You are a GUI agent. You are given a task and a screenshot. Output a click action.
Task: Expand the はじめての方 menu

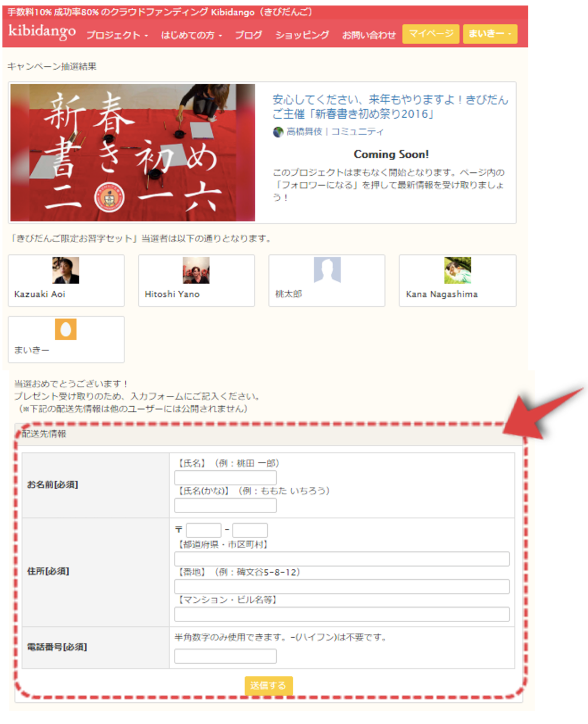tap(191, 35)
